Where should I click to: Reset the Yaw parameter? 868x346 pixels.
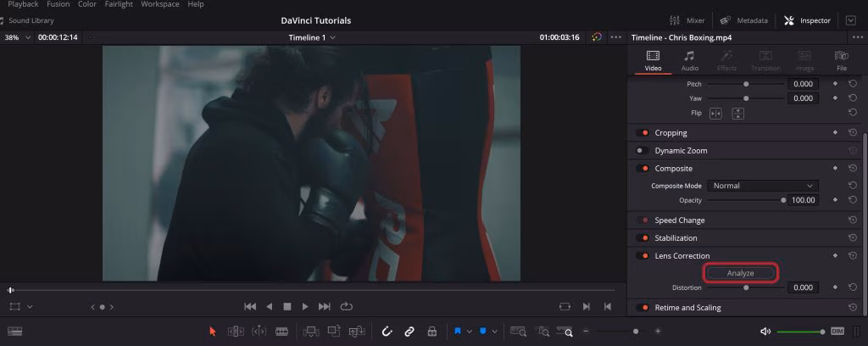(x=853, y=98)
